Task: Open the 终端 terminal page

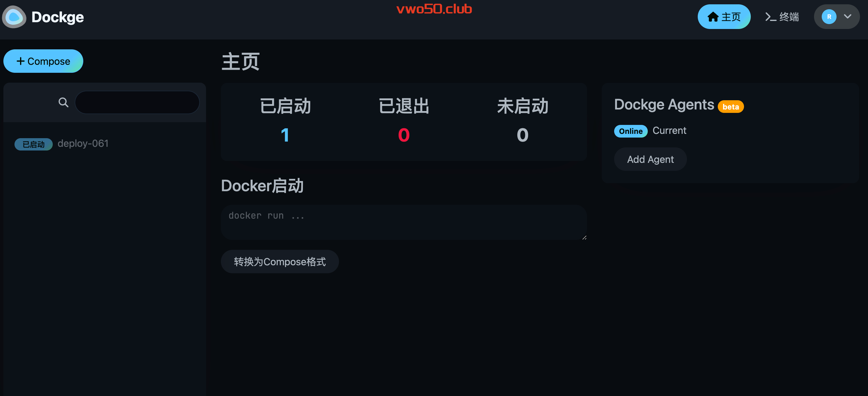Action: [x=782, y=17]
